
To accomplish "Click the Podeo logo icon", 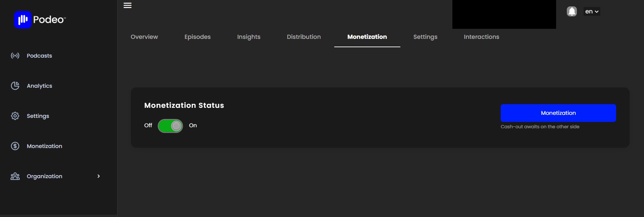I will [x=23, y=20].
